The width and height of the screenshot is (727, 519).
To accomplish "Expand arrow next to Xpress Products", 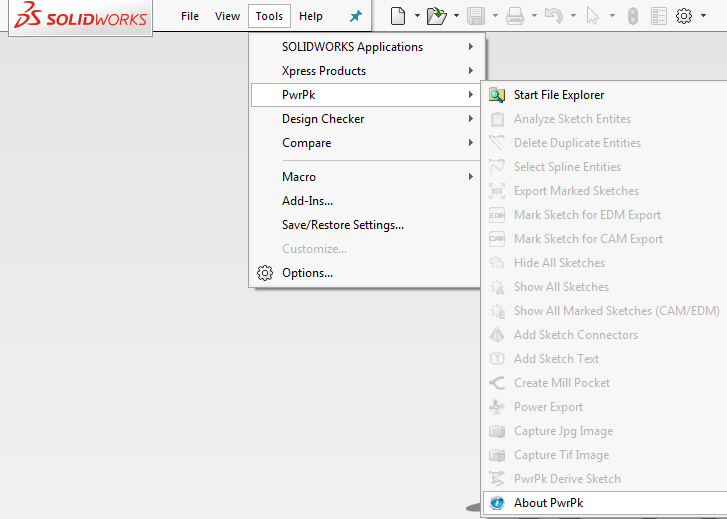I will [x=471, y=71].
